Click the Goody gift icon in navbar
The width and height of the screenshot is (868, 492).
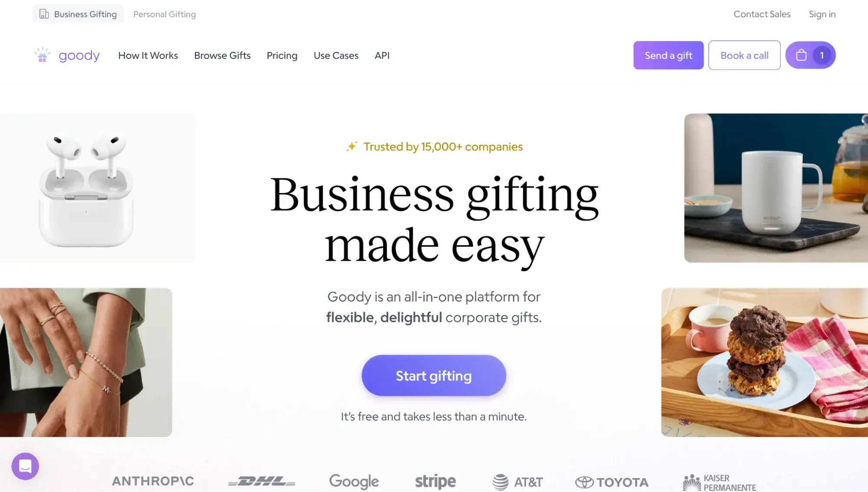[x=43, y=55]
